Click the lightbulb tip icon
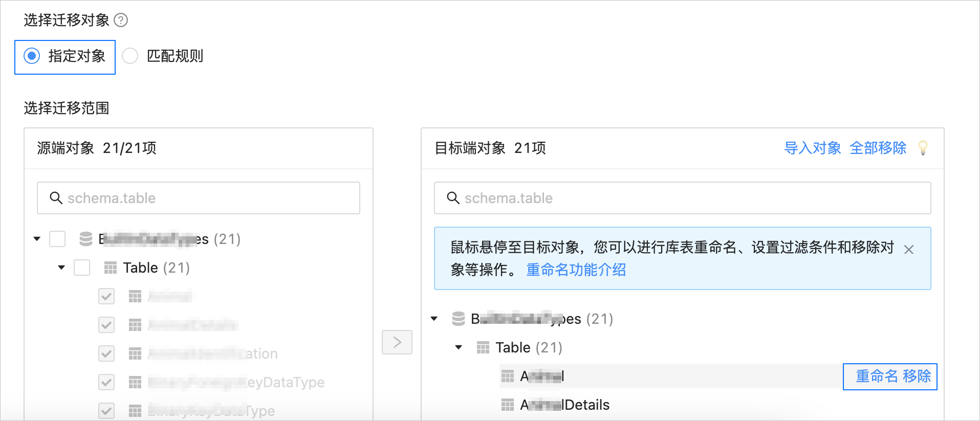This screenshot has height=421, width=980. [923, 148]
